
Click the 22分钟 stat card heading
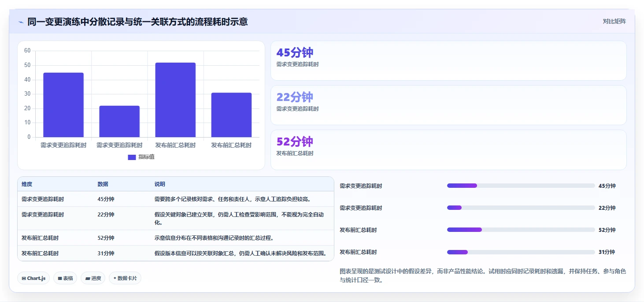click(295, 97)
